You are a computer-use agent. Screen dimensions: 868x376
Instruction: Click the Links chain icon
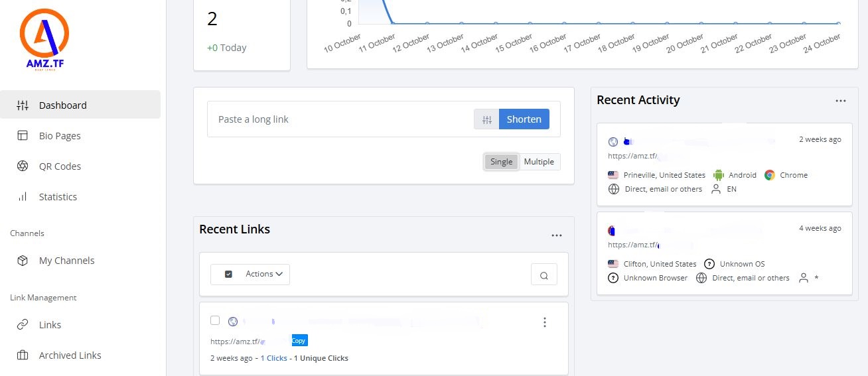tap(23, 324)
